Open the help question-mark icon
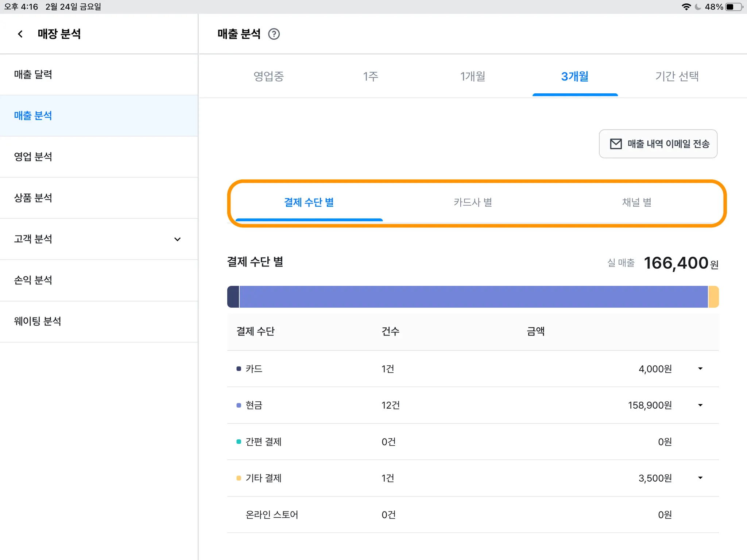Viewport: 747px width, 560px height. pyautogui.click(x=274, y=34)
